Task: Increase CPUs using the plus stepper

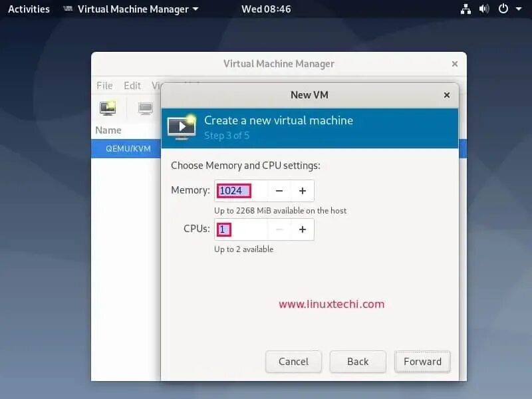Action: [302, 229]
